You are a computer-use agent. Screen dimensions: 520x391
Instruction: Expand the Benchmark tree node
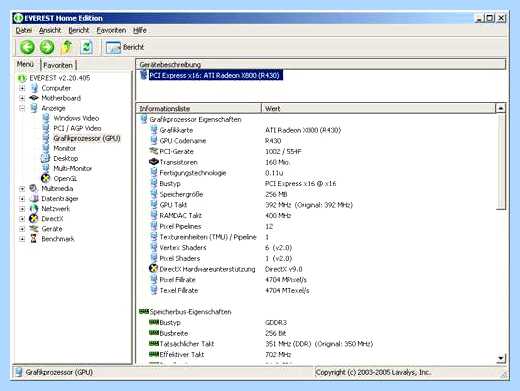pyautogui.click(x=22, y=239)
